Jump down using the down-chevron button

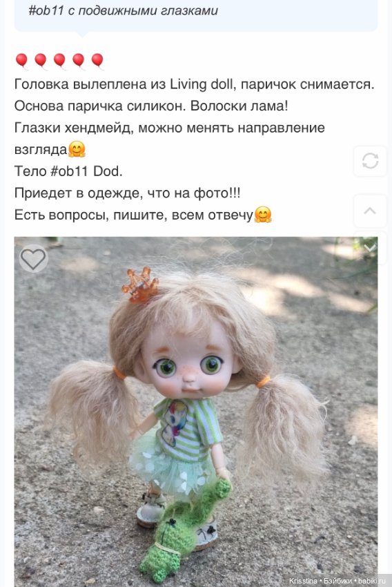point(370,247)
